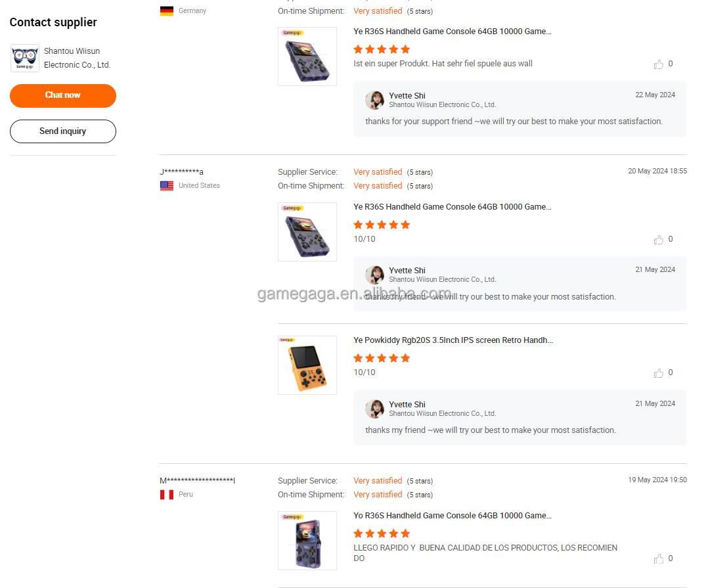This screenshot has height=588, width=708.
Task: Open purple R36S thumbnail in Peru review
Action: pos(307,541)
